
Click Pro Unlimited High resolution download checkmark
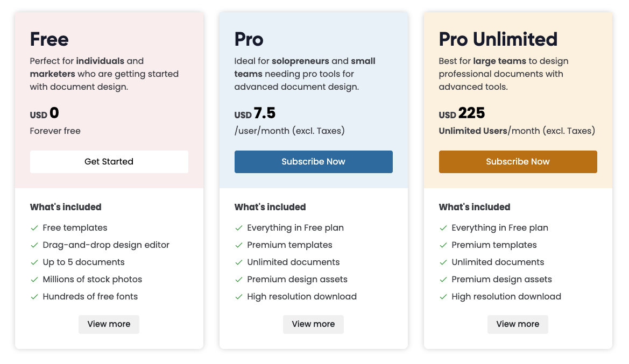coord(443,297)
